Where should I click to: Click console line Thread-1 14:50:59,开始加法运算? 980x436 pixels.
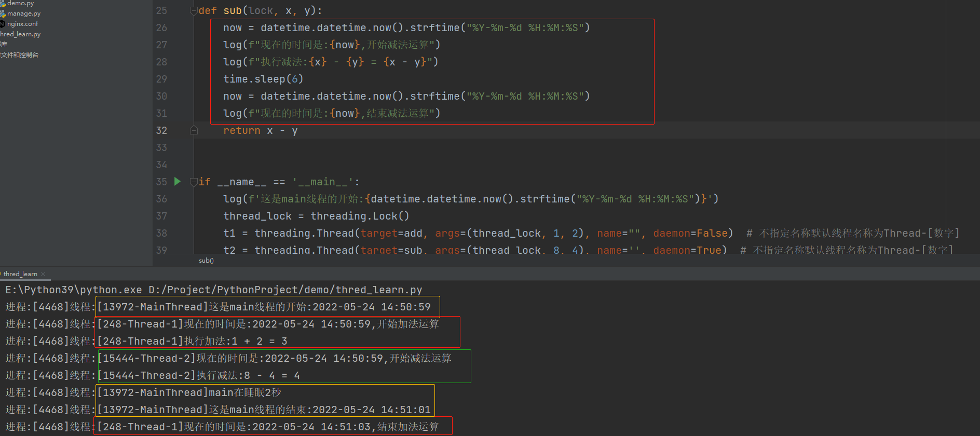(222, 324)
